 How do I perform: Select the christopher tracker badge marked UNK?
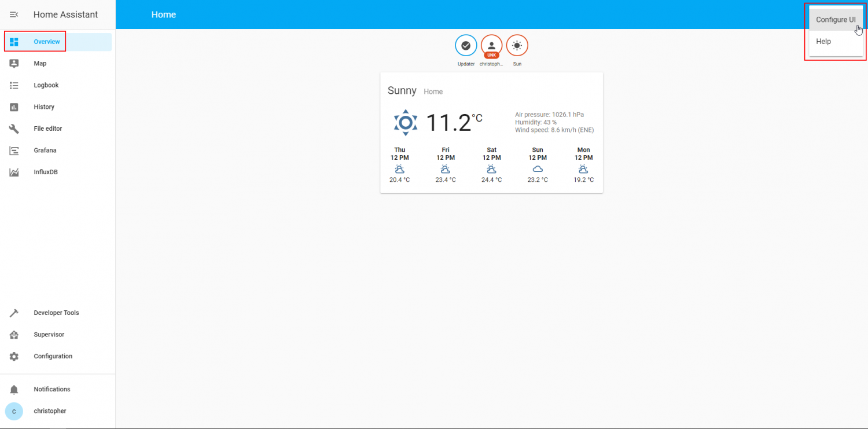click(x=491, y=45)
